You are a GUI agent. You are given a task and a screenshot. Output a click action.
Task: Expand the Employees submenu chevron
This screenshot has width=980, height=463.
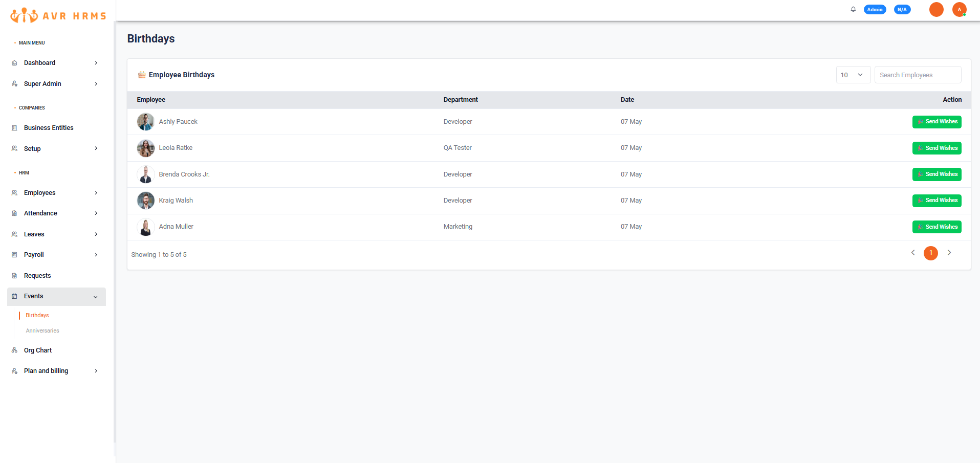click(x=96, y=193)
